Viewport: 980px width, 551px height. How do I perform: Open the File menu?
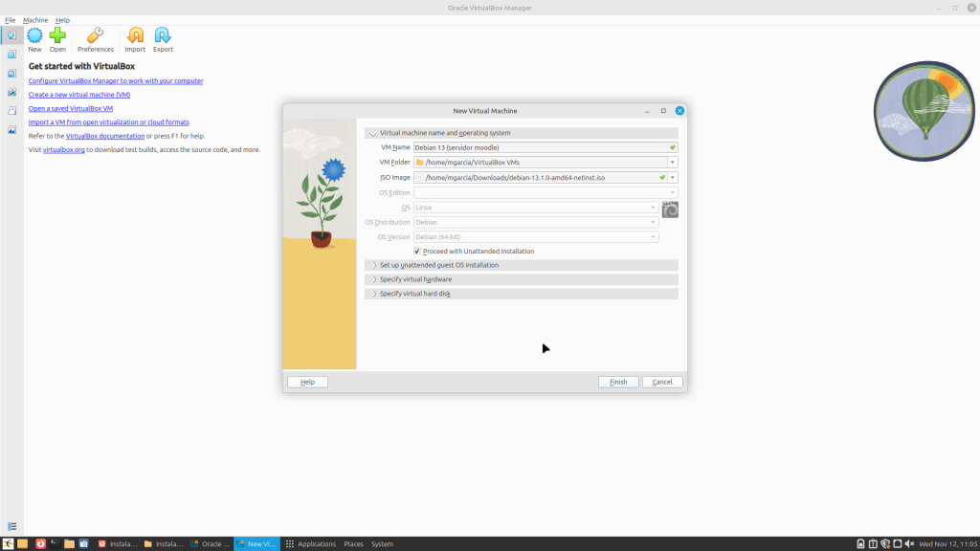[10, 20]
